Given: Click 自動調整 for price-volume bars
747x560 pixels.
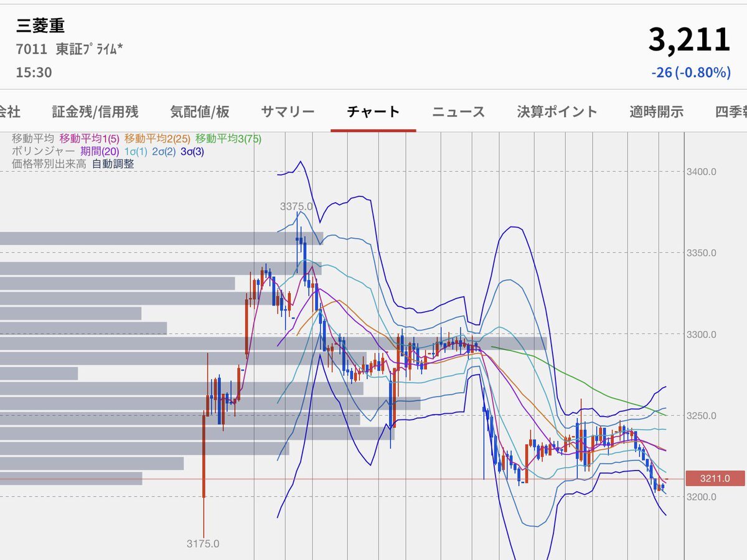Looking at the screenshot, I should point(113,164).
